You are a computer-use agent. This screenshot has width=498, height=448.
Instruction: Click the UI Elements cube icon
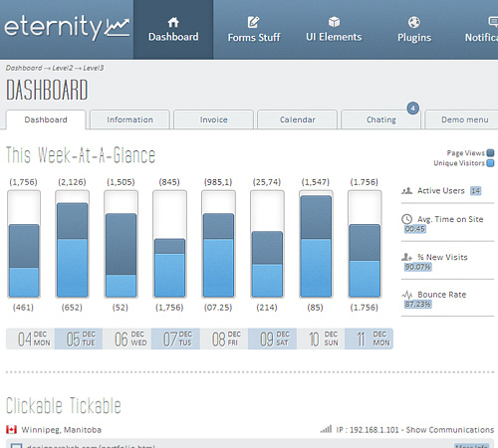pos(334,22)
